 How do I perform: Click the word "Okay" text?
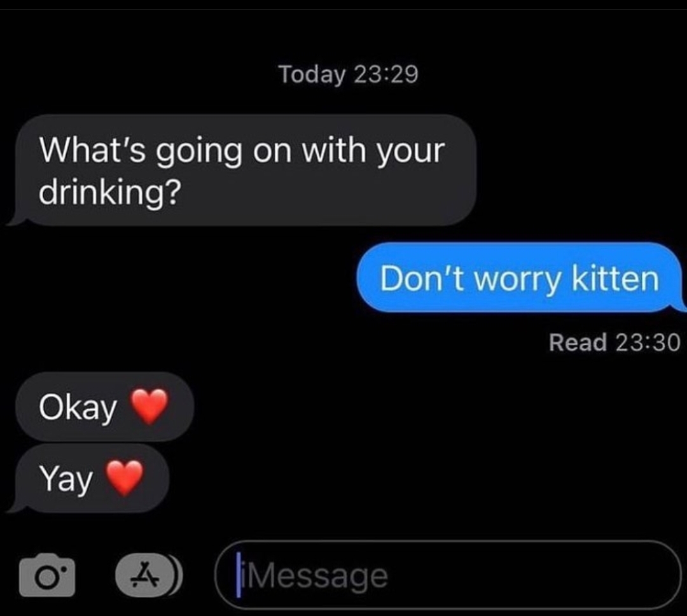[78, 408]
